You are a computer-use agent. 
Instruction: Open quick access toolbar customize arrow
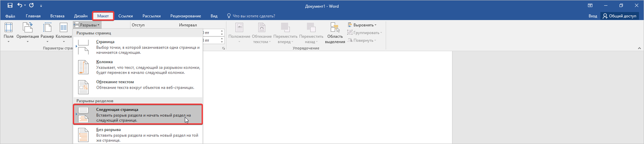point(41,6)
